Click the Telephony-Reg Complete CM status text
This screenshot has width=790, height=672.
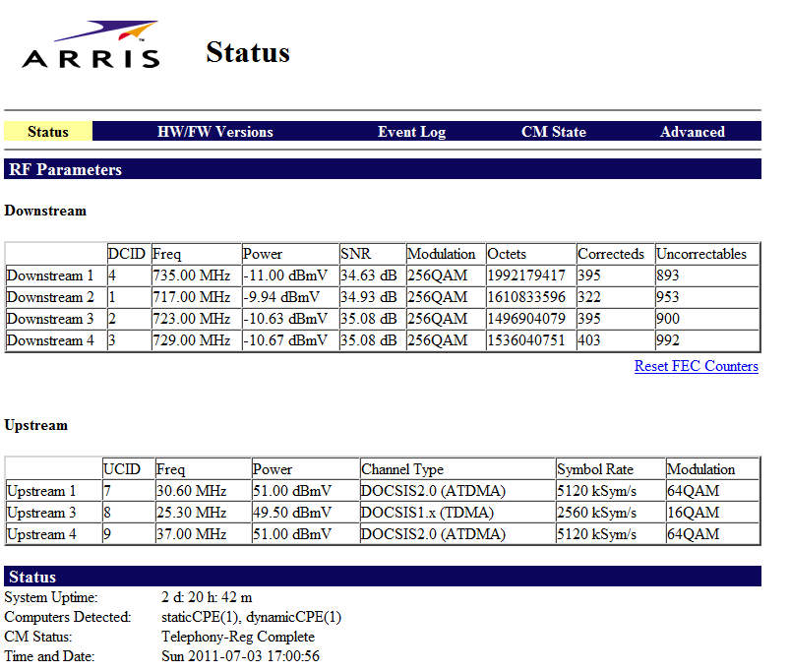coord(238,637)
